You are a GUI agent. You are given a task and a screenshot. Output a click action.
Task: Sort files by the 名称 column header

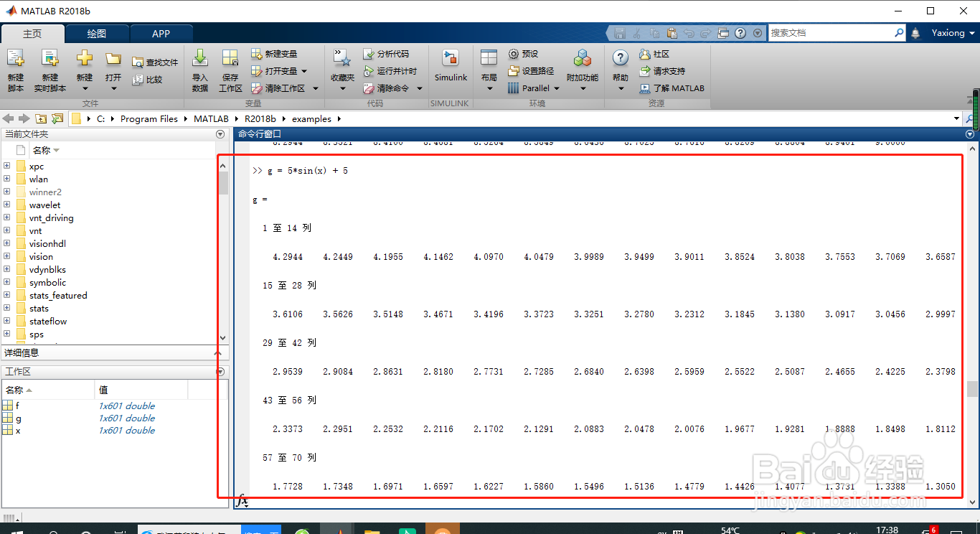point(46,150)
